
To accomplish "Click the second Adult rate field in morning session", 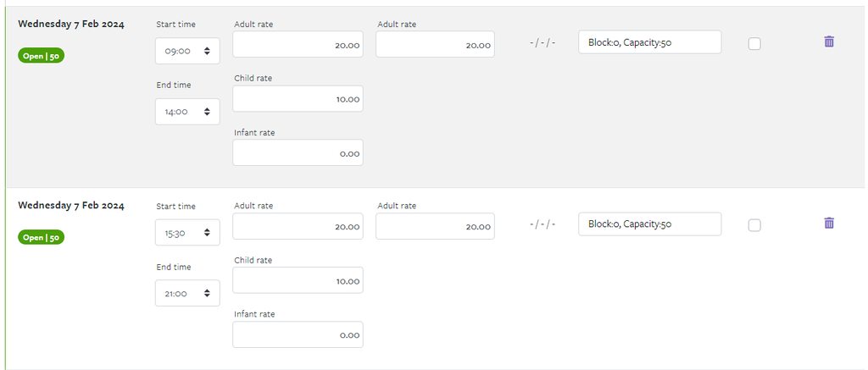I will (435, 44).
